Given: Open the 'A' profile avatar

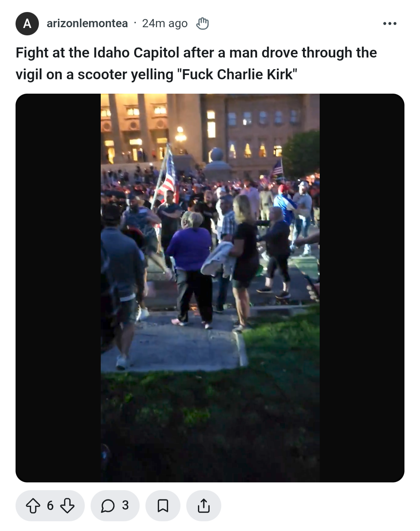Looking at the screenshot, I should 27,24.
